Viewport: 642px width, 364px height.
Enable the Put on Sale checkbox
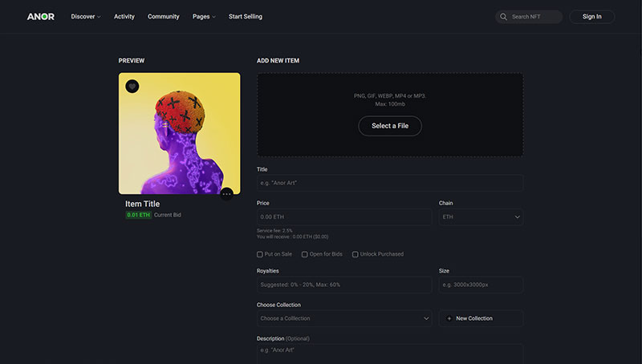(x=259, y=254)
